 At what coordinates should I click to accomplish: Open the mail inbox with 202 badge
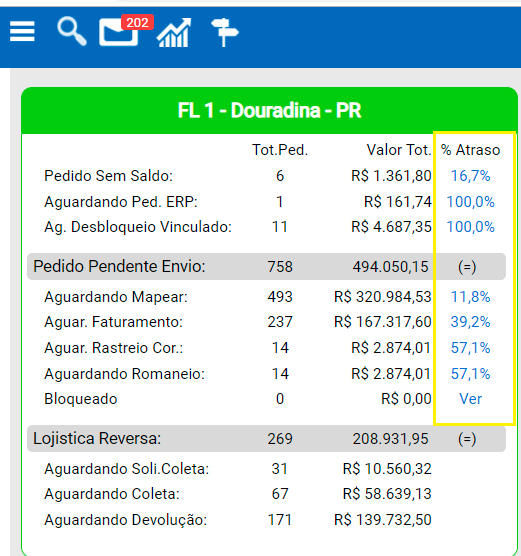118,33
